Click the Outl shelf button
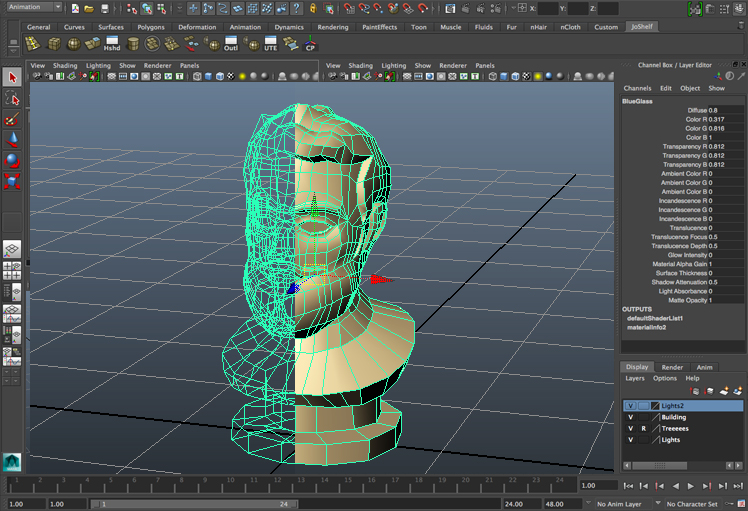This screenshot has height=511, width=748. [230, 44]
